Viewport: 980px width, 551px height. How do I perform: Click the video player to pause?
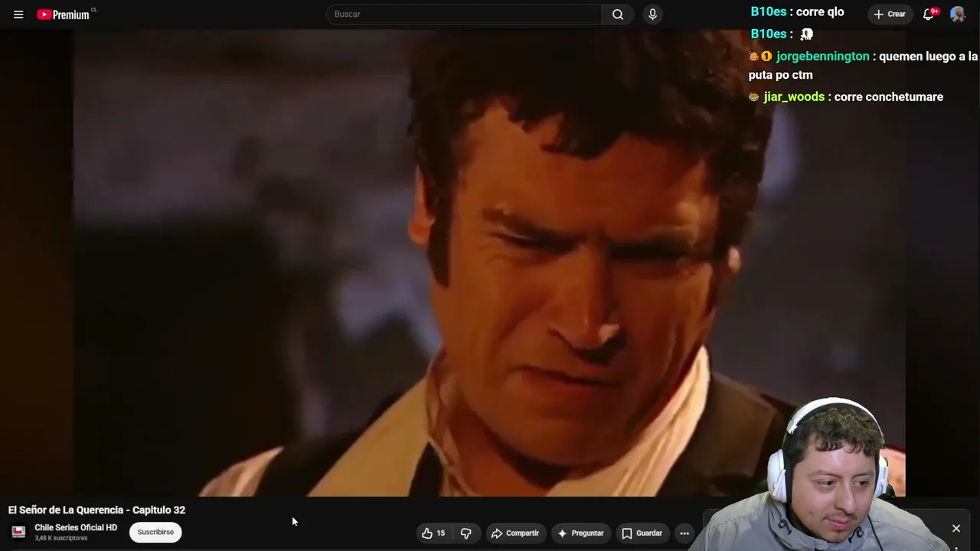[489, 263]
